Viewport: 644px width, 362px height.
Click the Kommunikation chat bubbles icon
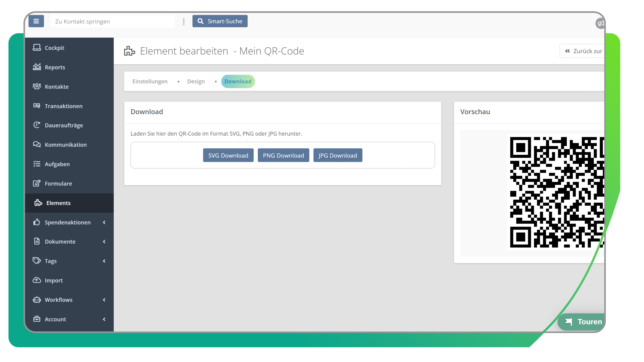37,144
